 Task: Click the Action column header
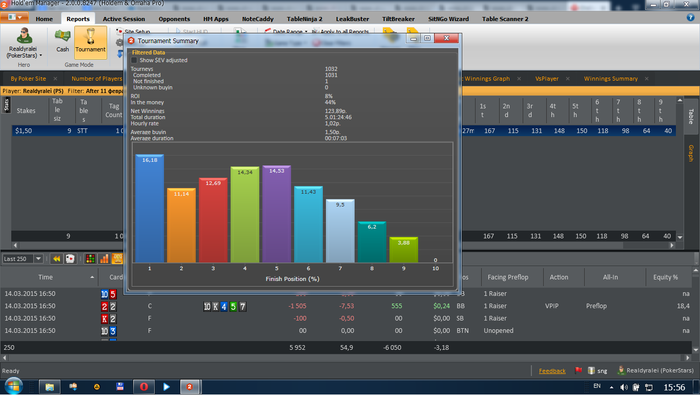559,277
